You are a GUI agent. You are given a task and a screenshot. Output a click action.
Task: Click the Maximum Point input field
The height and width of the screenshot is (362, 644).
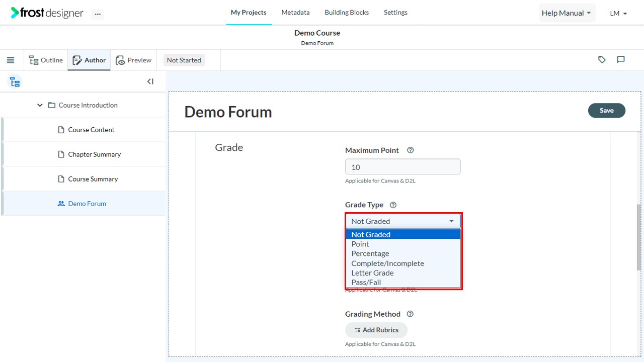click(x=403, y=167)
